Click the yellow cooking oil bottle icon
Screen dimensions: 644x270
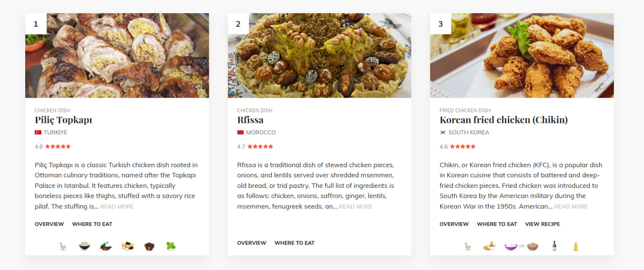pos(576,246)
